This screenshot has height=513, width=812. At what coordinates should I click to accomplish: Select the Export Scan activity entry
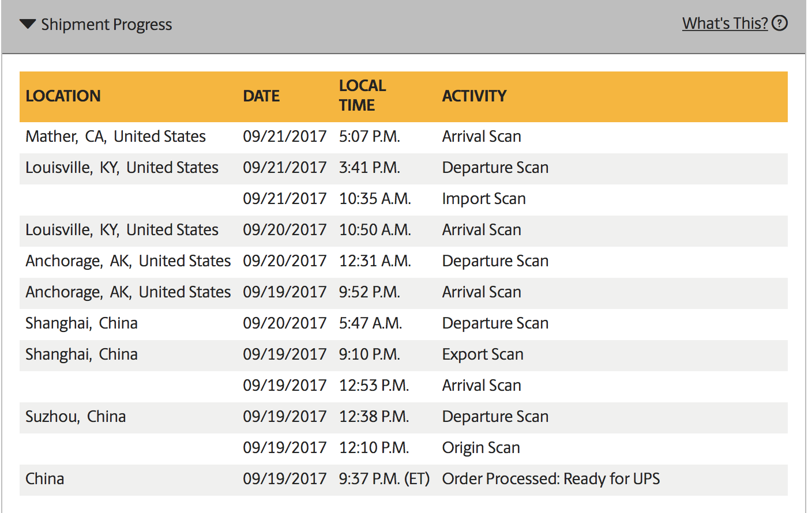pos(483,354)
